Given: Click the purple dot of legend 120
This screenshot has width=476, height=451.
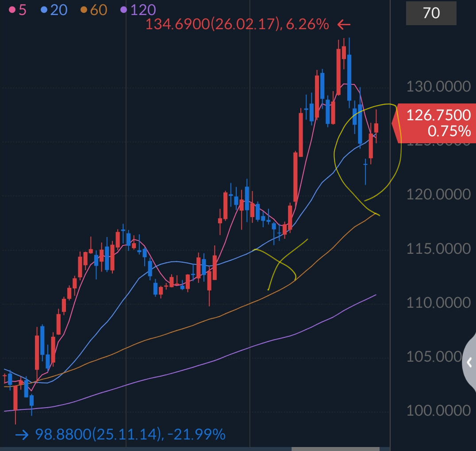Looking at the screenshot, I should click(123, 10).
